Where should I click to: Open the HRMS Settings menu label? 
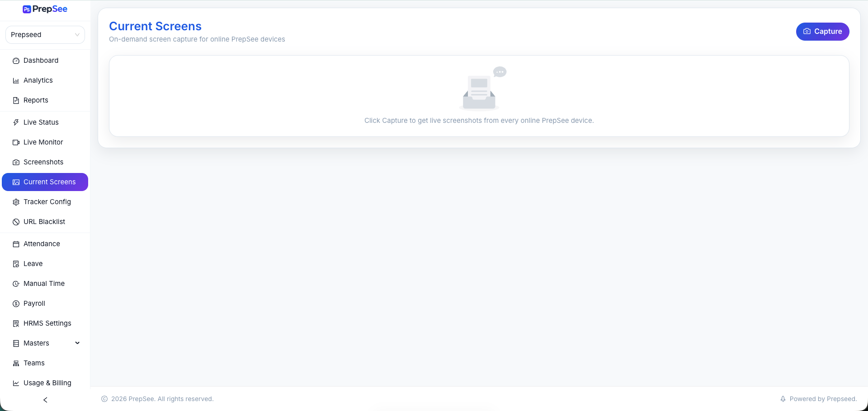click(x=47, y=323)
